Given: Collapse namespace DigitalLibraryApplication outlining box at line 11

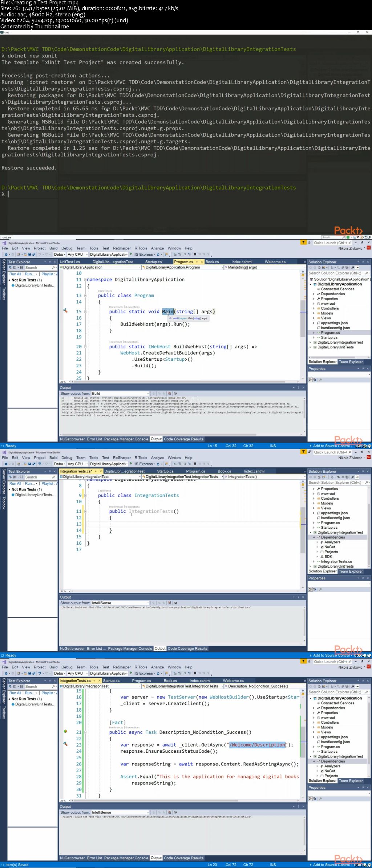Looking at the screenshot, I should point(85,280).
